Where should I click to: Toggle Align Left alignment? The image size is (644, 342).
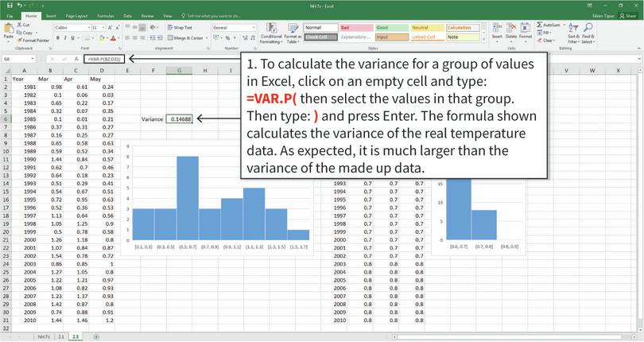pos(127,38)
